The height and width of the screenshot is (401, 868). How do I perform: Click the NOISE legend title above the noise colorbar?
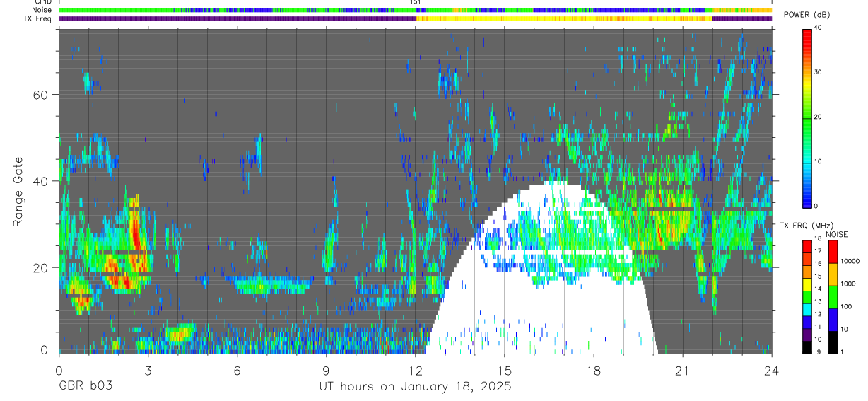(837, 234)
